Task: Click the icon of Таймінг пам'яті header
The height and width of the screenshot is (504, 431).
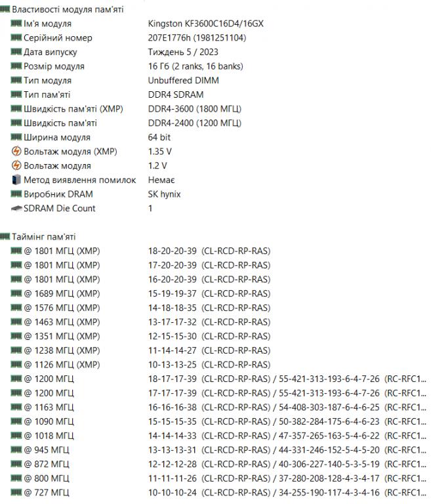Action: (5, 237)
